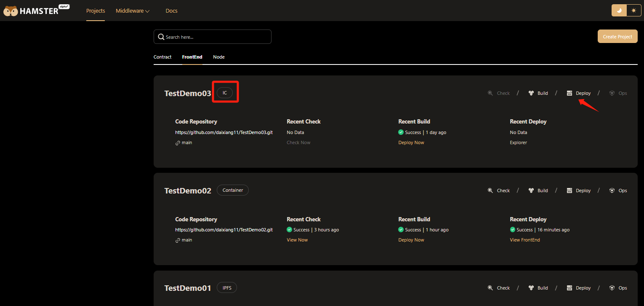Click the TestDemo02 project title
Image resolution: width=644 pixels, height=306 pixels.
click(188, 191)
